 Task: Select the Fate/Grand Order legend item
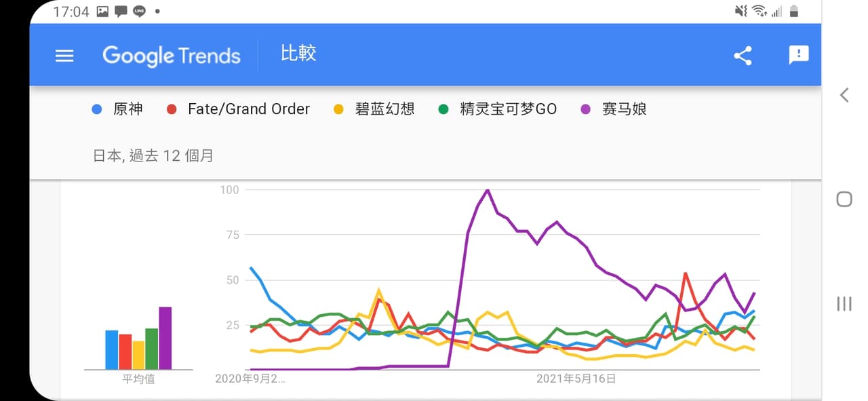click(238, 109)
